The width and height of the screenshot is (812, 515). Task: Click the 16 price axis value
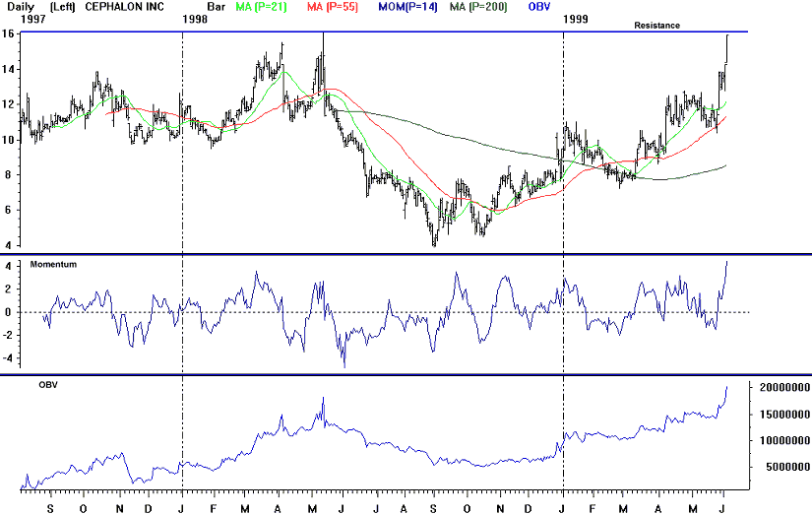(8, 33)
